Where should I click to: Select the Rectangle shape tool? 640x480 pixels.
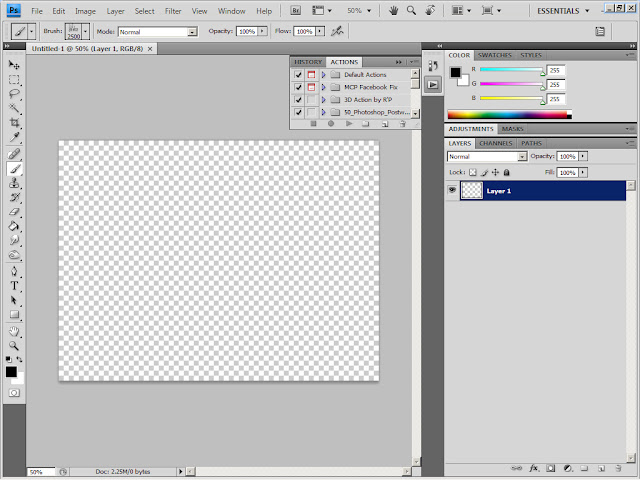14,315
